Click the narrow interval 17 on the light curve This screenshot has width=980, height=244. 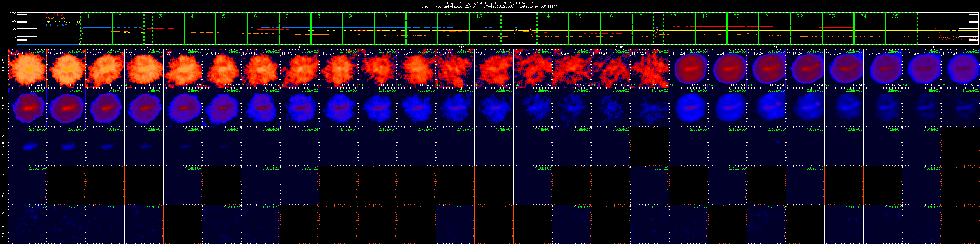pos(642,29)
